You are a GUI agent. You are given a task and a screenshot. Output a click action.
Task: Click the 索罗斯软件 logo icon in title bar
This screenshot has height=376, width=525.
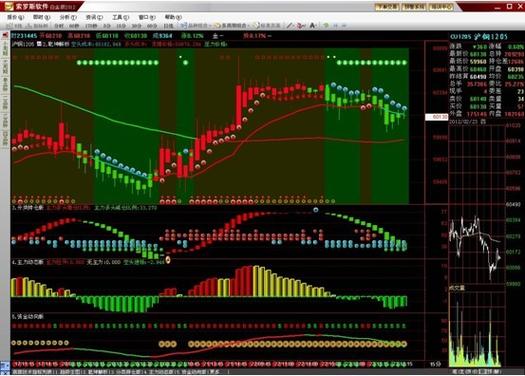[x=9, y=6]
